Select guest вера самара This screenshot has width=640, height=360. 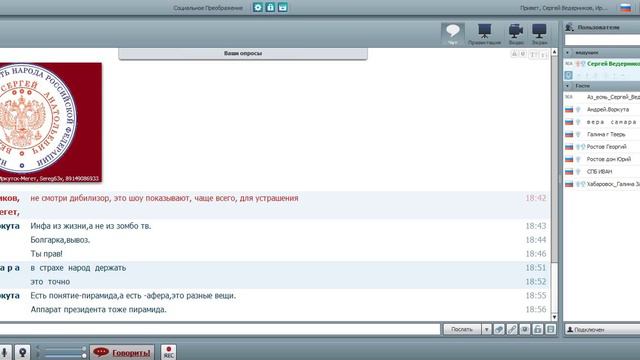point(611,122)
